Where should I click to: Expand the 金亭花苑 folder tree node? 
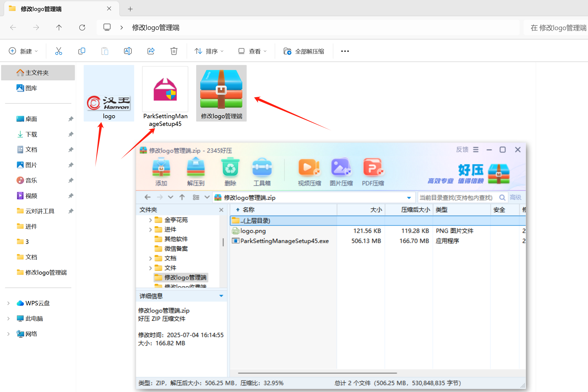tap(150, 220)
